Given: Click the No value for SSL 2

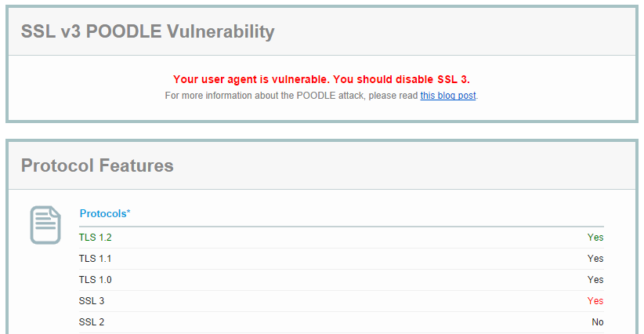Looking at the screenshot, I should click(x=598, y=322).
